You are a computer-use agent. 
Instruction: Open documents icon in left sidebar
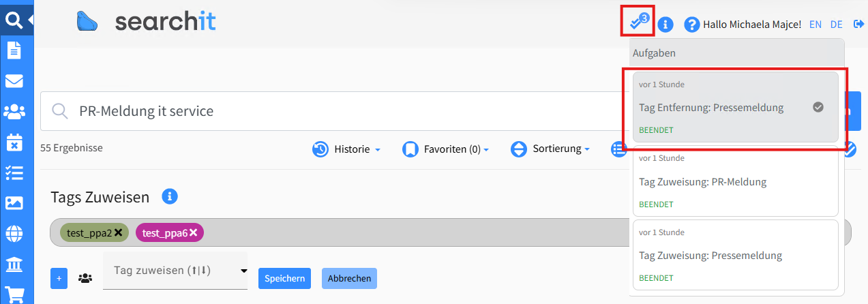coord(14,50)
